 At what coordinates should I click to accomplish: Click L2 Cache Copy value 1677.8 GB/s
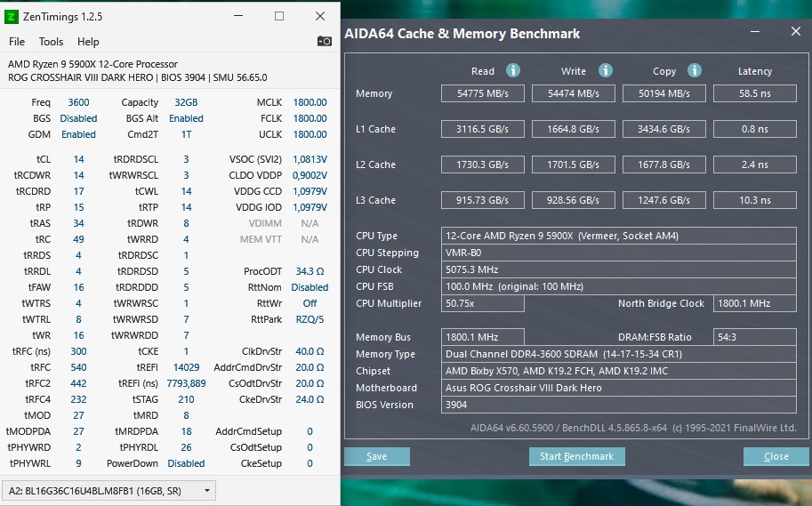point(663,165)
